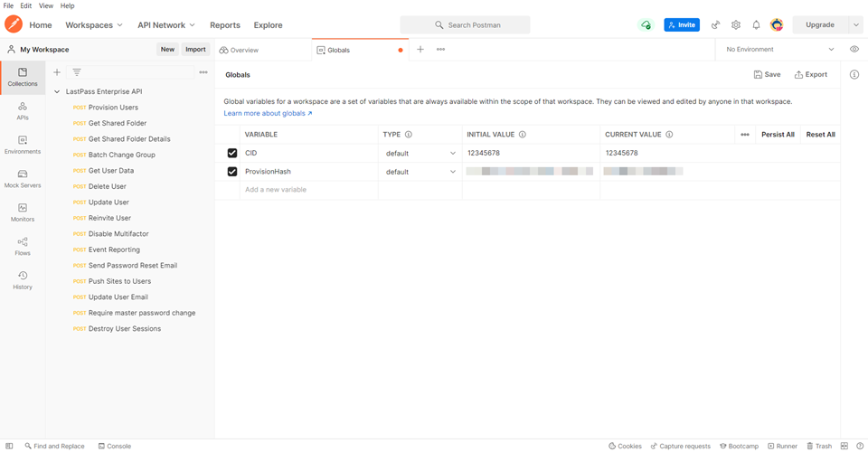This screenshot has width=868, height=452.
Task: Click the Persist All button
Action: click(778, 135)
